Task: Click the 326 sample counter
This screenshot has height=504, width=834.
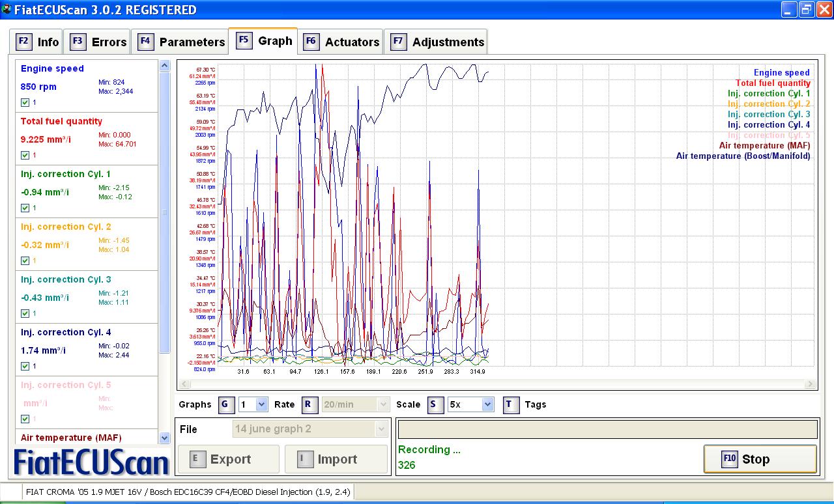Action: (407, 465)
